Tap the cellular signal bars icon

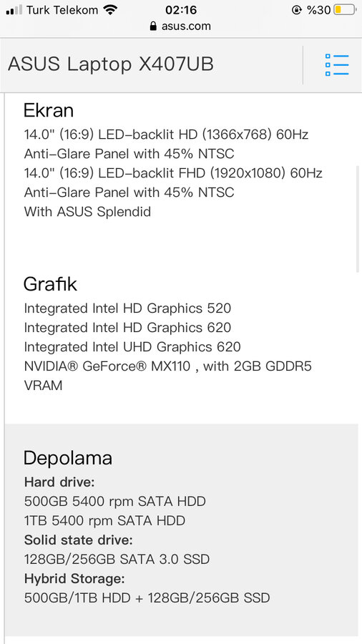coord(14,10)
